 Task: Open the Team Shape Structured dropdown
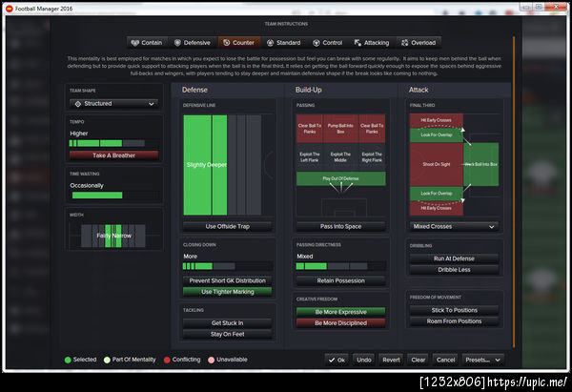(x=113, y=104)
